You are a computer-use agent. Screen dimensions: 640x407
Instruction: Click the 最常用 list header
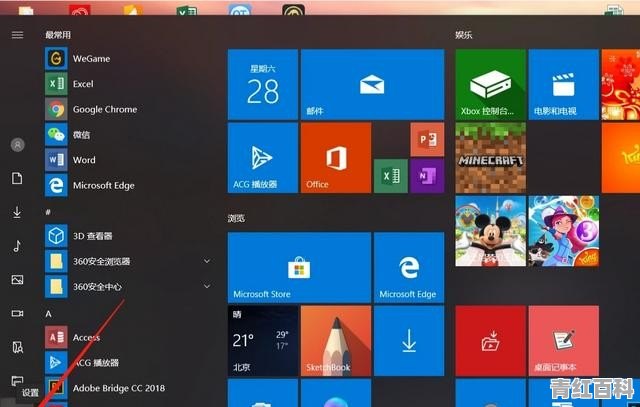tap(58, 35)
